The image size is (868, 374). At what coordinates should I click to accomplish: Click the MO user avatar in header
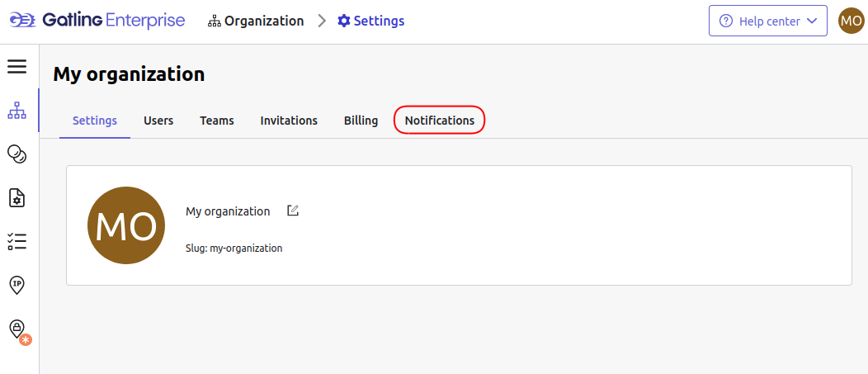(x=851, y=21)
